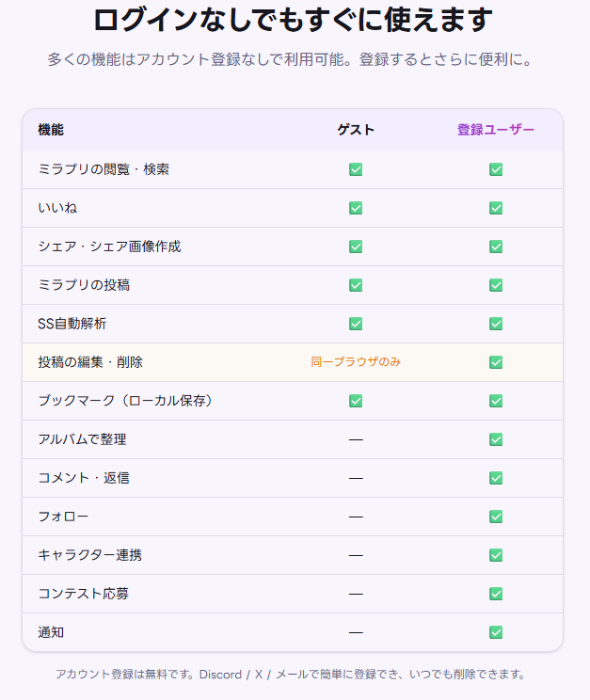The image size is (590, 700).
Task: Click guest dash in コンテスト応募 row
Action: pyautogui.click(x=356, y=595)
